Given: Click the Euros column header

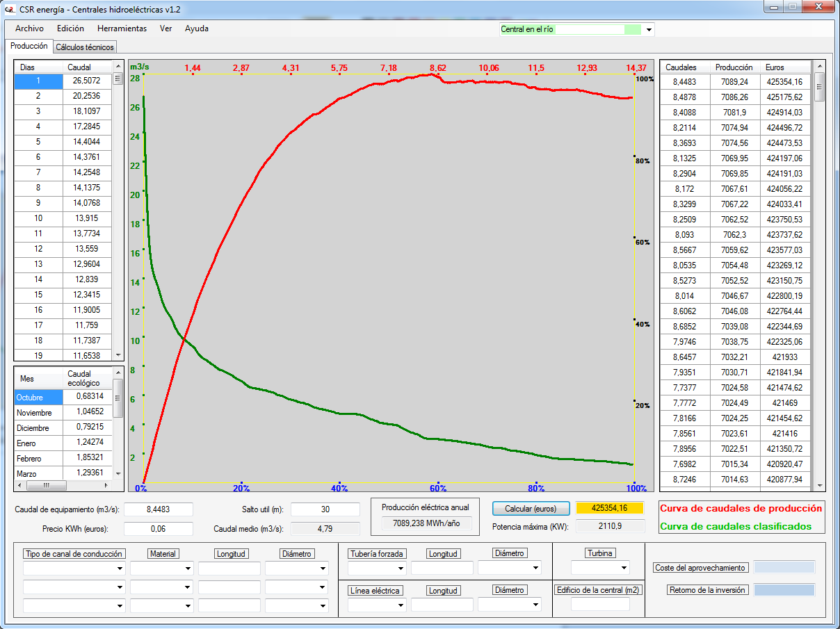Looking at the screenshot, I should click(x=785, y=67).
